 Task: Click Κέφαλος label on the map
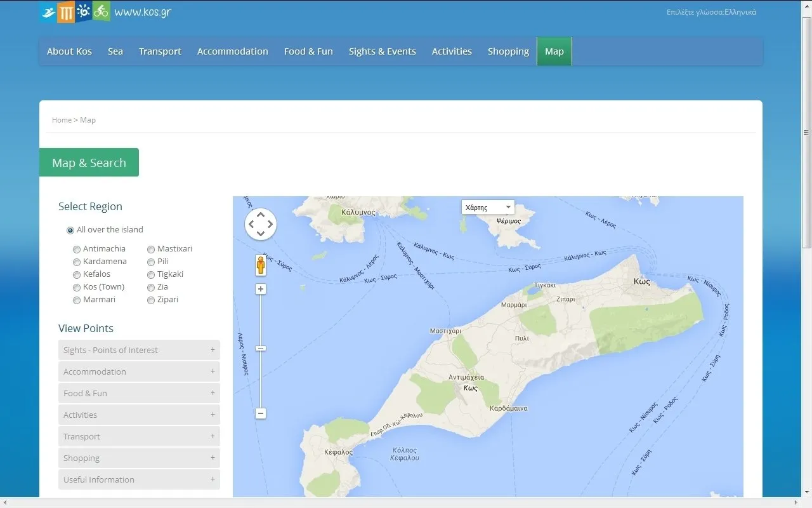338,452
